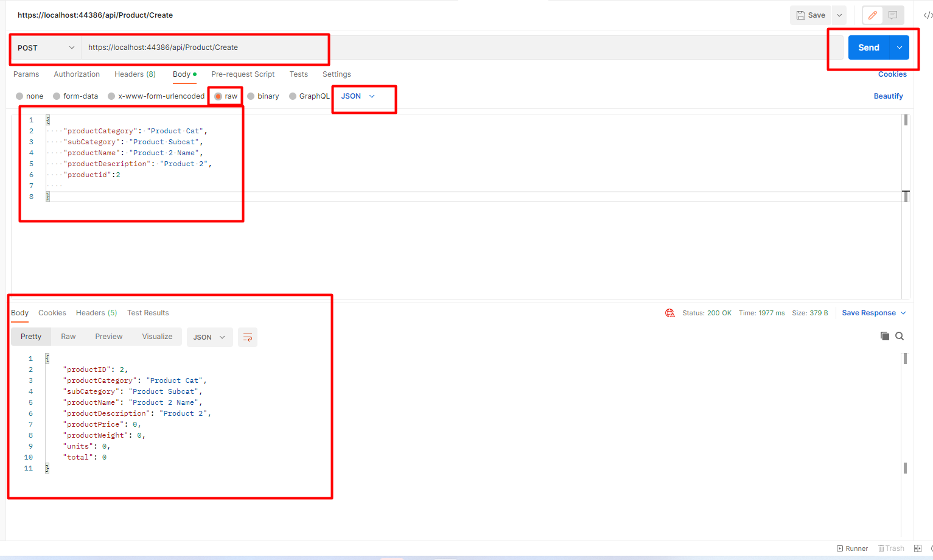Click the "productPrice": 0 response line

click(102, 424)
